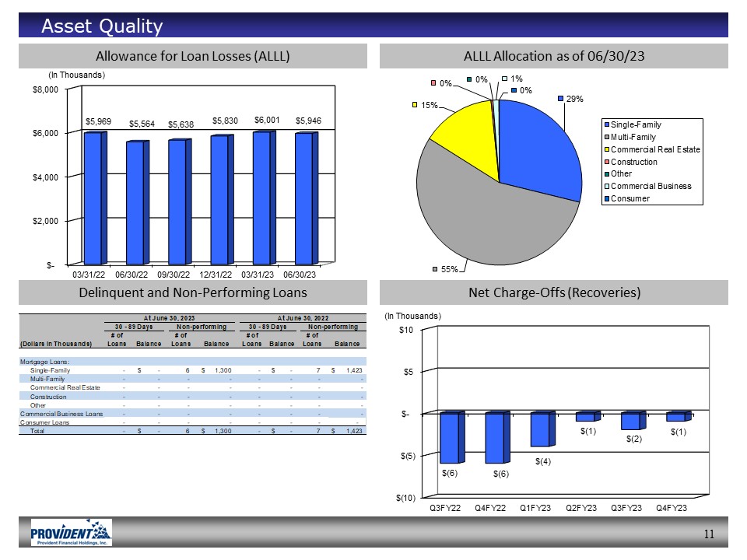The height and width of the screenshot is (560, 747).
Task: Click the Asset Quality title bar
Action: pyautogui.click(x=373, y=26)
